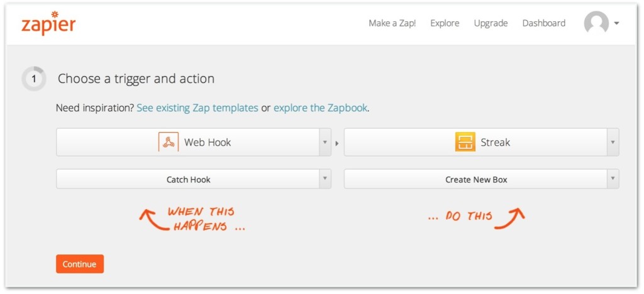The image size is (644, 294).
Task: Open the Create New Box dropdown arrow
Action: point(613,179)
